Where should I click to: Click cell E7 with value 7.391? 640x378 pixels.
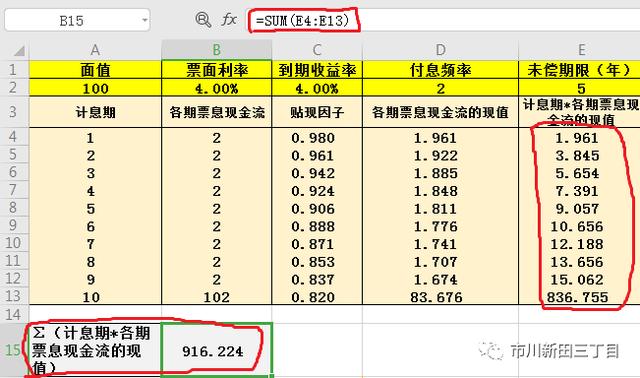(579, 191)
